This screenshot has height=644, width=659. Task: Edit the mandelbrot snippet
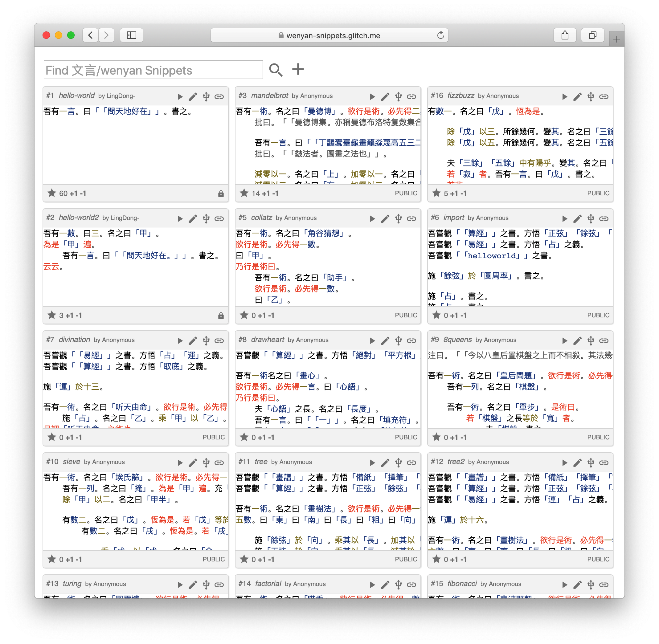[x=385, y=97]
